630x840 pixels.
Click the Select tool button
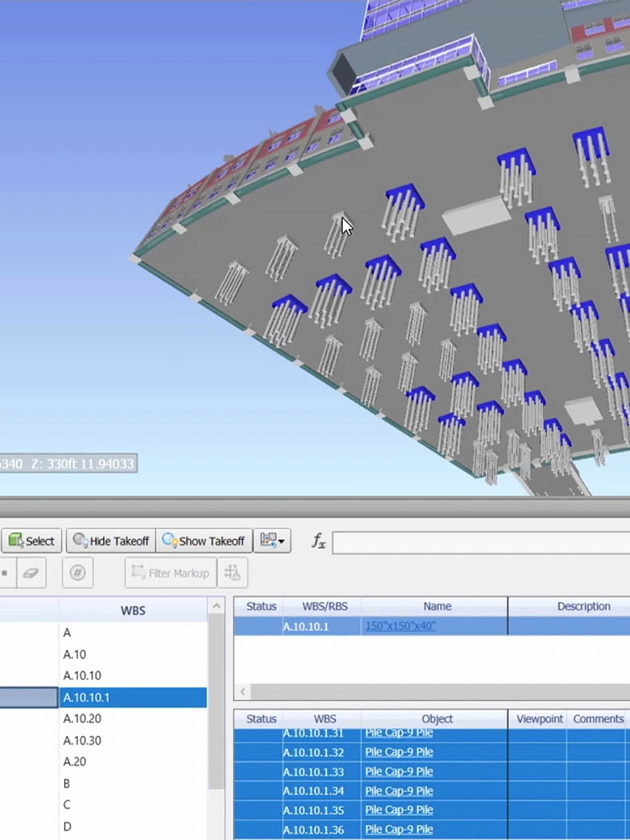(32, 541)
